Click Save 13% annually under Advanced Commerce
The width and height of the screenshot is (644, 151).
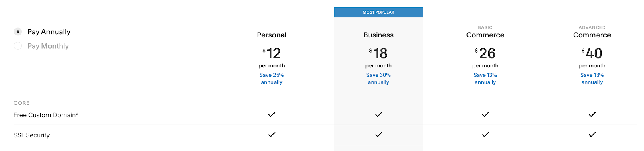pos(592,79)
